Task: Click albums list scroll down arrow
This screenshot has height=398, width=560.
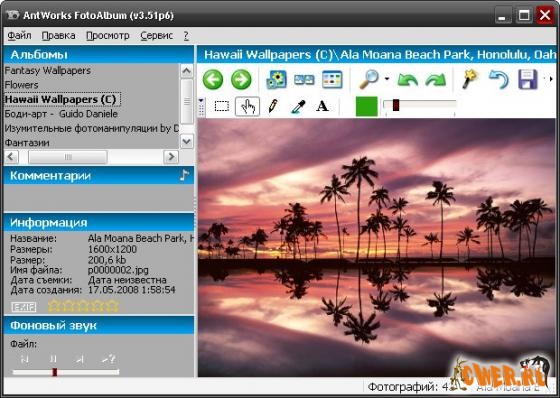Action: pyautogui.click(x=186, y=142)
